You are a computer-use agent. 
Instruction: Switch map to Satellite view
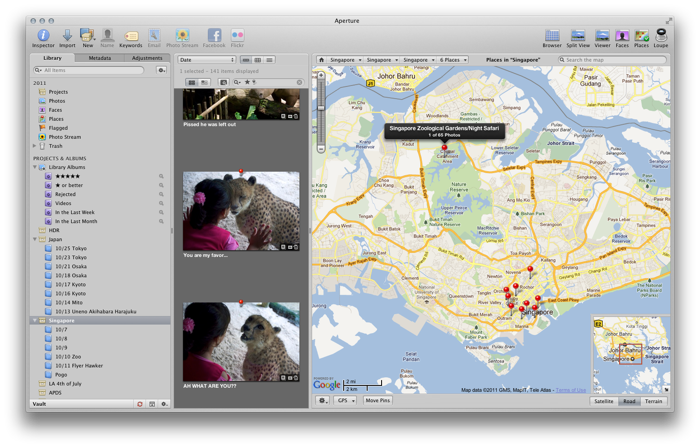tap(604, 401)
